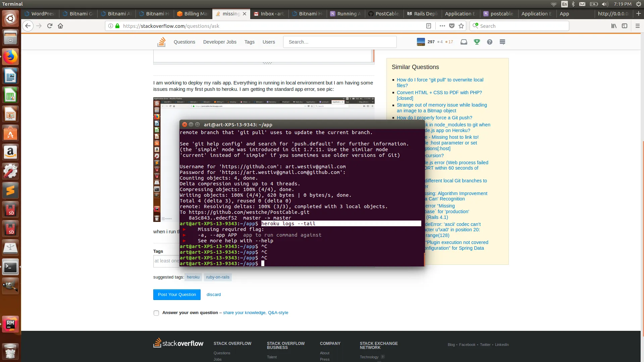Open Firefox hamburger menu
The height and width of the screenshot is (362, 644).
pyautogui.click(x=637, y=26)
